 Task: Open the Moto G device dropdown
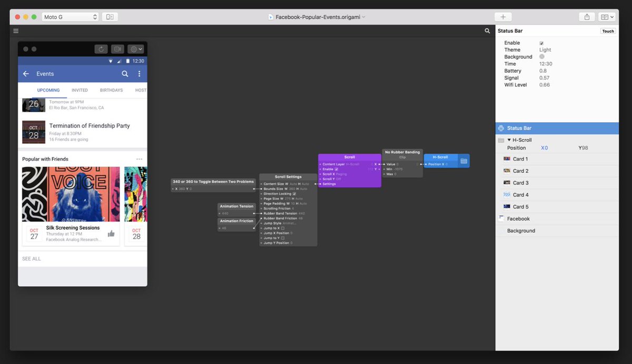[x=70, y=17]
